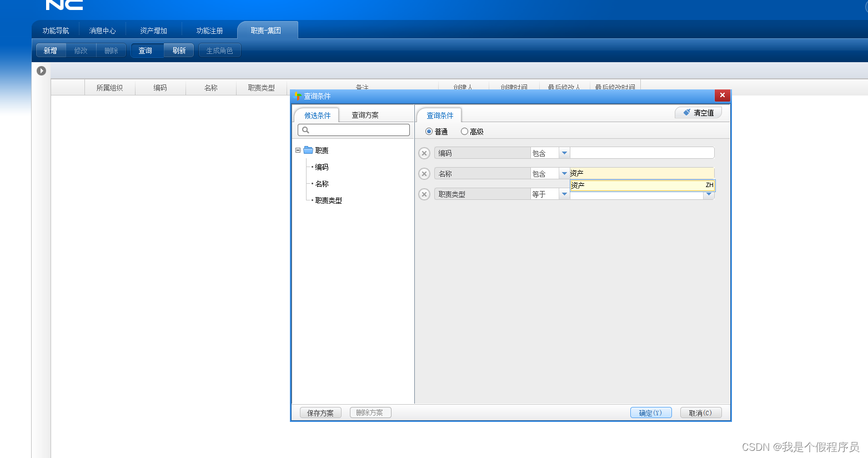The width and height of the screenshot is (868, 458).
Task: Choose the 资产 ZH suggestion item
Action: tap(643, 185)
